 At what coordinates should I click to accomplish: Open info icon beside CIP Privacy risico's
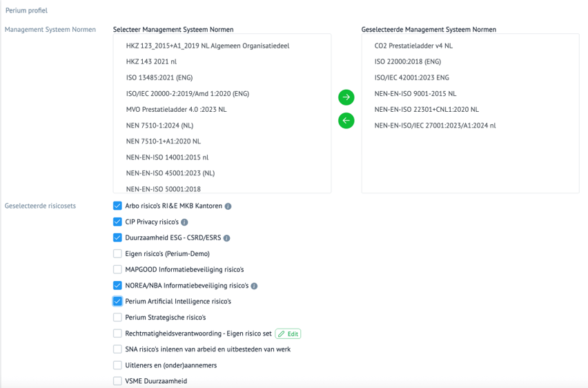[x=184, y=222]
